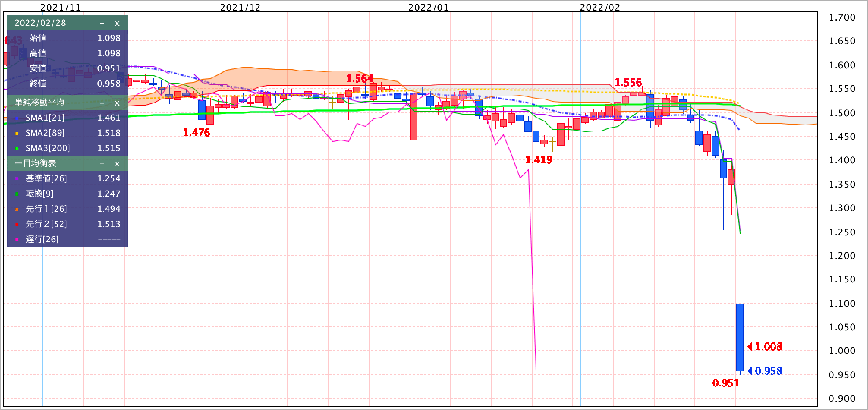Click the 遅行[26] dashed value
The height and width of the screenshot is (410, 868).
tap(109, 240)
